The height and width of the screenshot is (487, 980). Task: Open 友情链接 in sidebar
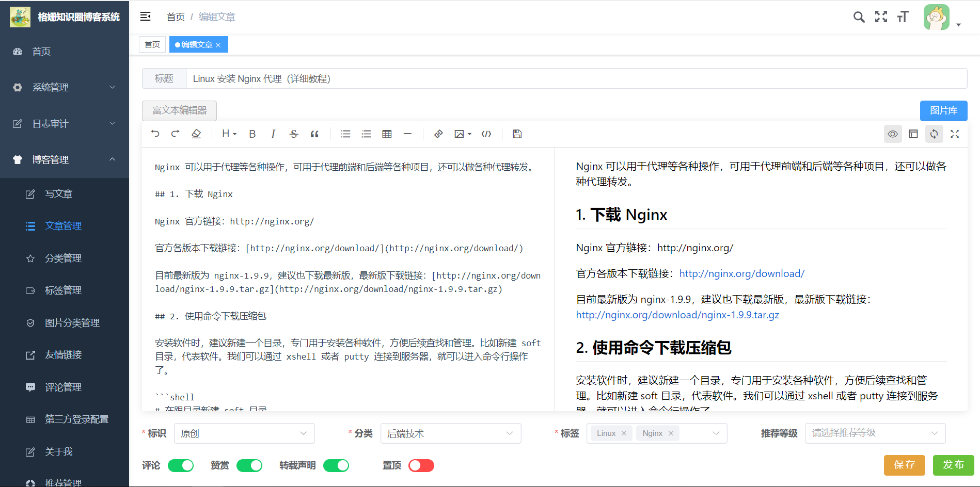coord(65,355)
